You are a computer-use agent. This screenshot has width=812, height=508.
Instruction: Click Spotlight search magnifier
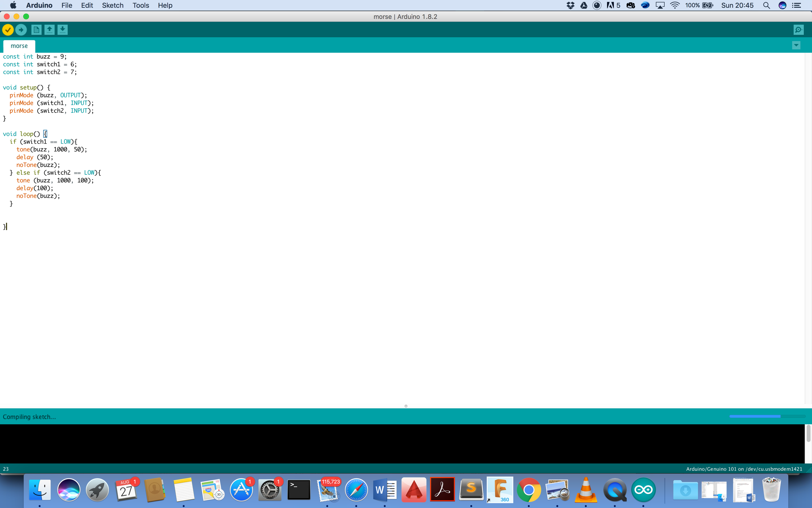coord(767,5)
